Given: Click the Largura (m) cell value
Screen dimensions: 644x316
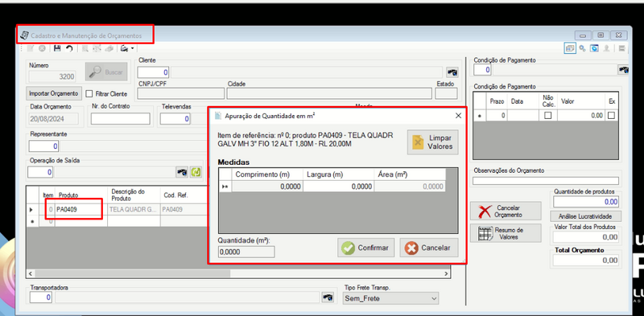Looking at the screenshot, I should (338, 187).
